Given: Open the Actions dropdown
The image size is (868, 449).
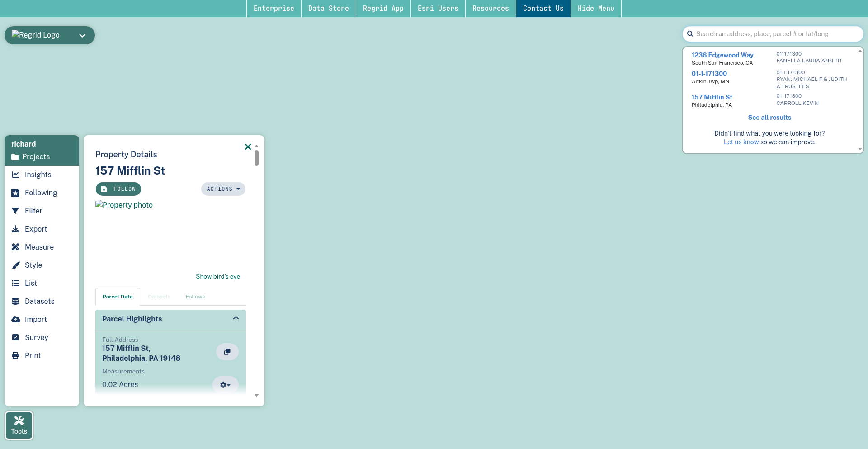Looking at the screenshot, I should pyautogui.click(x=223, y=189).
